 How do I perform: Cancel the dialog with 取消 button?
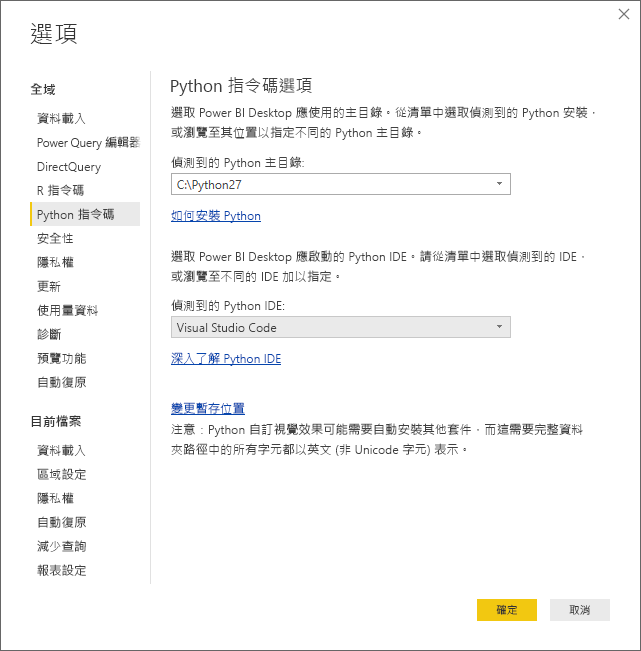(580, 610)
